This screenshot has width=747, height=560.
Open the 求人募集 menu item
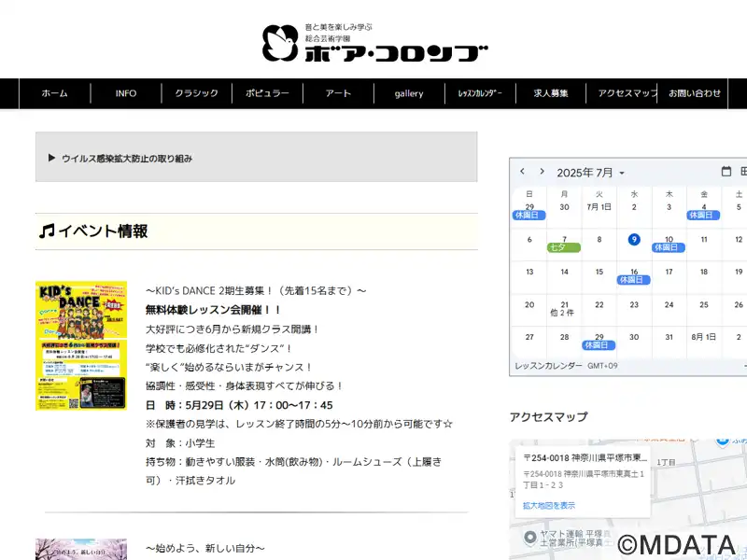pos(551,93)
